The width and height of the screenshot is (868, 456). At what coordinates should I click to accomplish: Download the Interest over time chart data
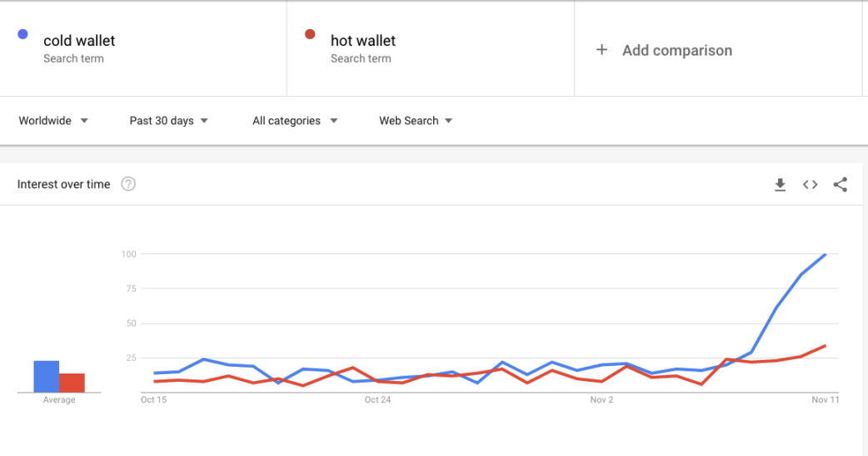point(780,185)
